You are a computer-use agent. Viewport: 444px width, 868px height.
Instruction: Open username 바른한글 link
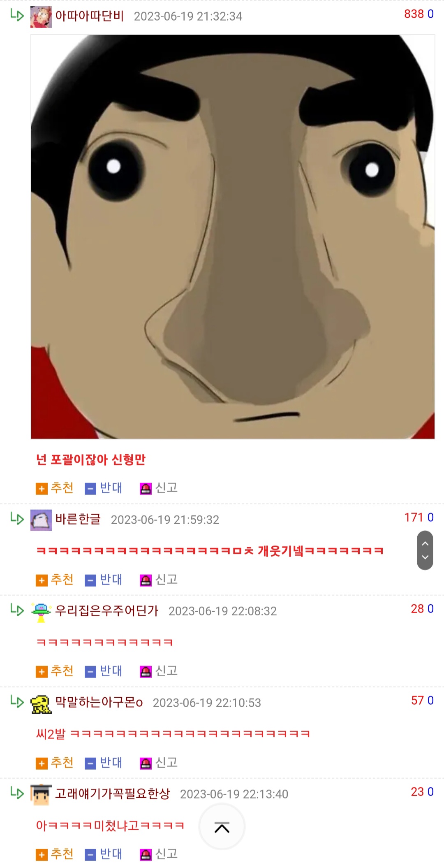78,519
